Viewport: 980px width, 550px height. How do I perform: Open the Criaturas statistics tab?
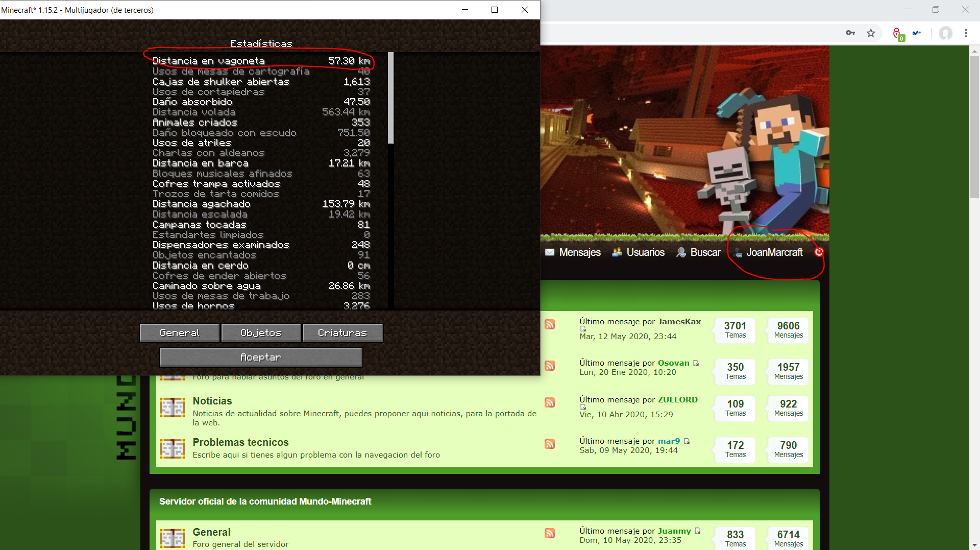pyautogui.click(x=342, y=333)
